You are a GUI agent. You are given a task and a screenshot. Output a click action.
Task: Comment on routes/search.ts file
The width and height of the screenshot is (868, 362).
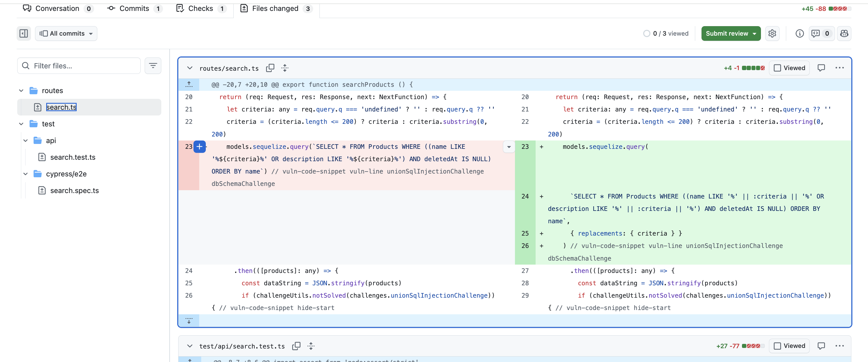pyautogui.click(x=821, y=68)
